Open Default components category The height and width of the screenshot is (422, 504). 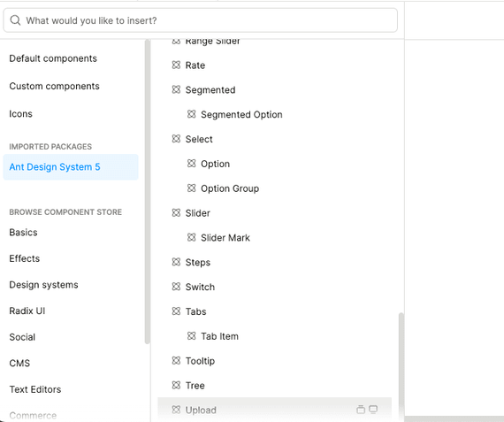click(53, 58)
